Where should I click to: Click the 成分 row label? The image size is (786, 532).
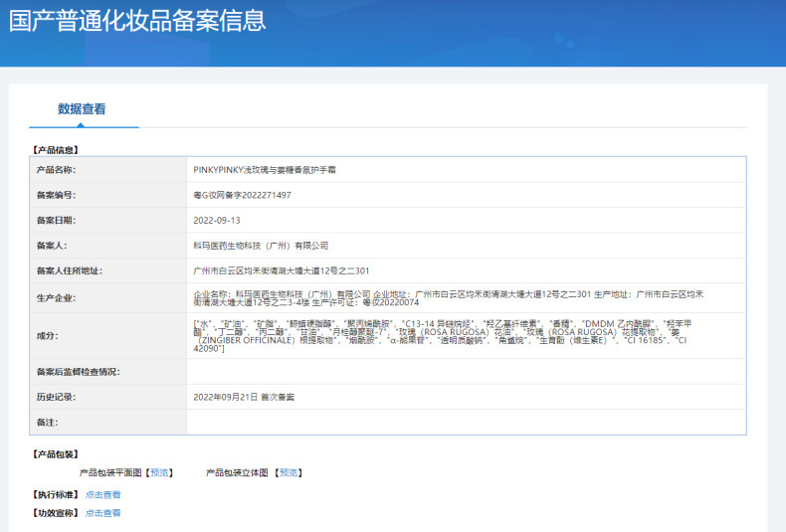point(47,336)
